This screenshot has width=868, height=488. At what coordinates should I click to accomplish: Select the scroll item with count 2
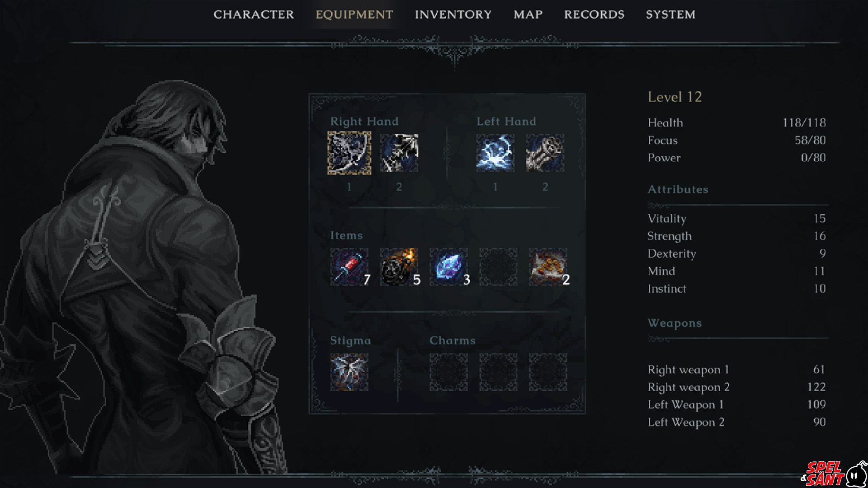click(548, 267)
